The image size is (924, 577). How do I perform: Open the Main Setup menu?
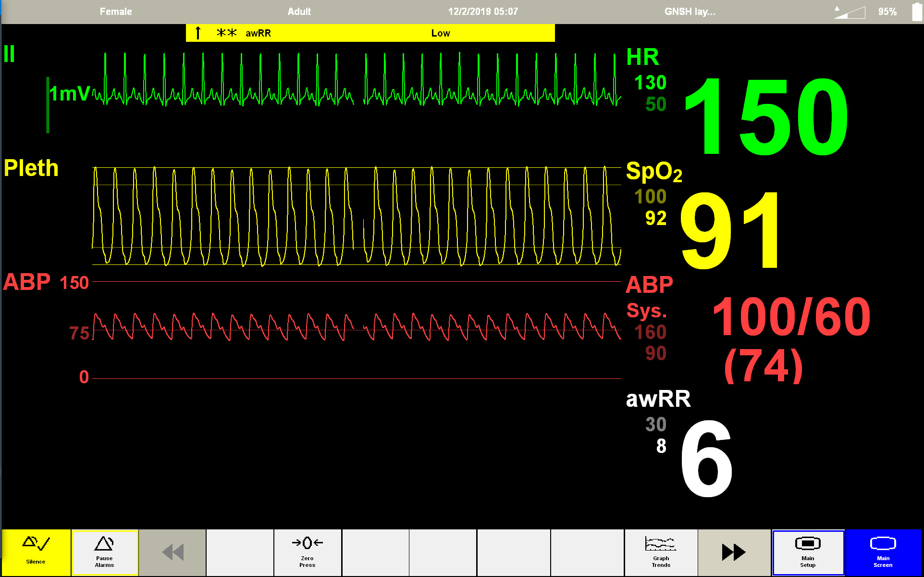point(808,552)
